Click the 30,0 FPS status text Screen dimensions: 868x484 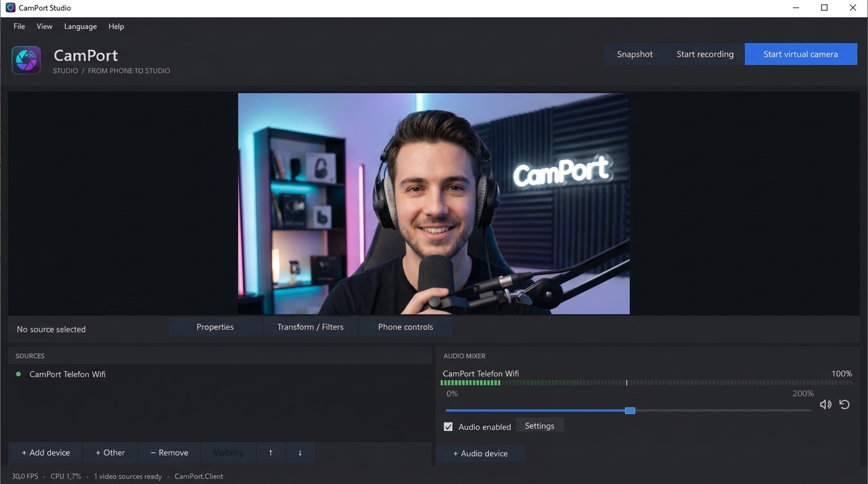(x=25, y=476)
